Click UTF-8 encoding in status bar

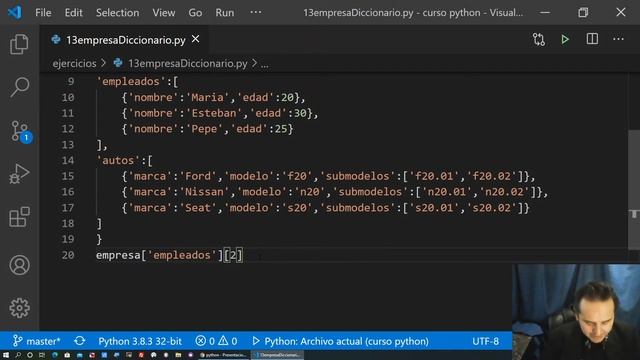coord(485,341)
